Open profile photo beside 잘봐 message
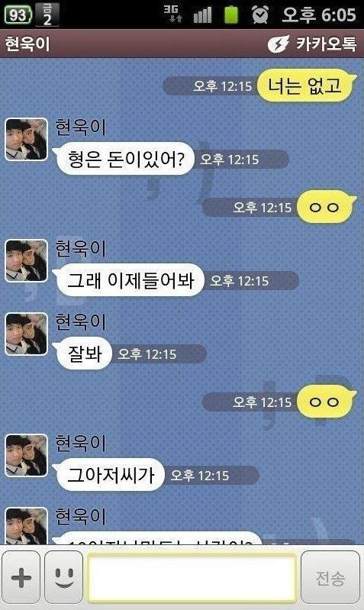This screenshot has height=610, width=364. tap(26, 334)
